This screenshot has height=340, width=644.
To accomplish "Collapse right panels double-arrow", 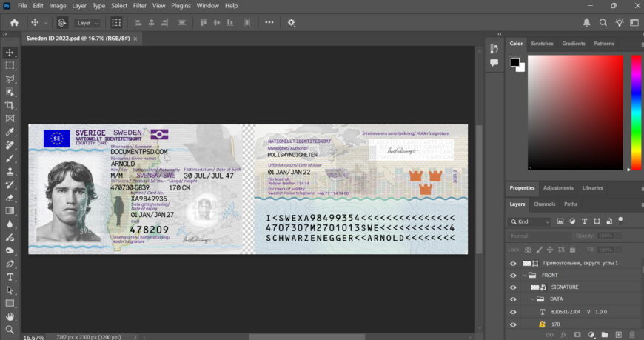I will coord(500,34).
